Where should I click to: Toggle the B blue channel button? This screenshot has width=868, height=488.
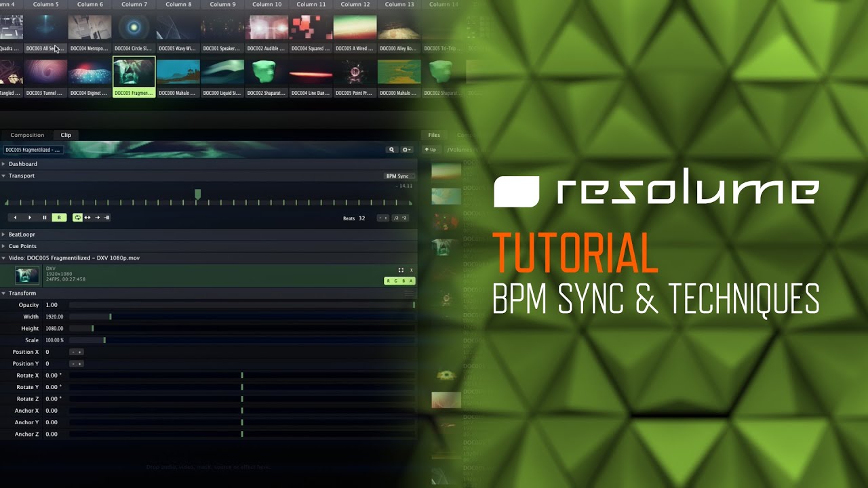click(x=403, y=281)
